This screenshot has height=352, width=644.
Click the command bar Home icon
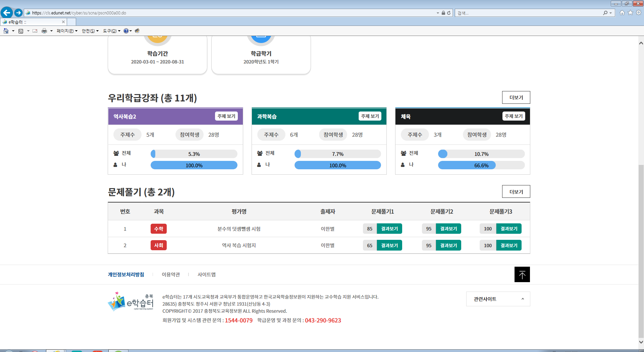[6, 31]
